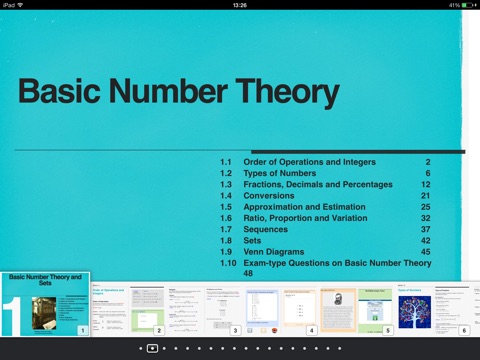Open thumbnail with bearded man portrait
This screenshot has width=480, height=360.
(338, 310)
